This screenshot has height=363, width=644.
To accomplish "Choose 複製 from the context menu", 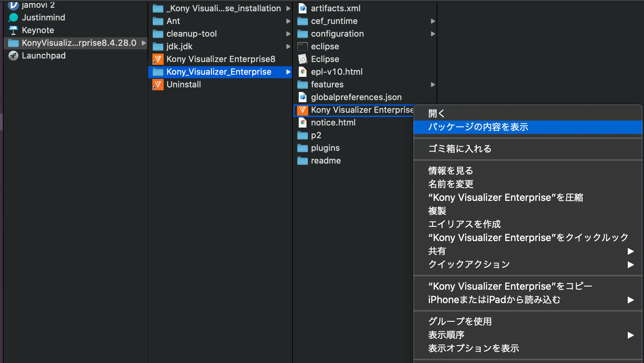I will point(528,211).
